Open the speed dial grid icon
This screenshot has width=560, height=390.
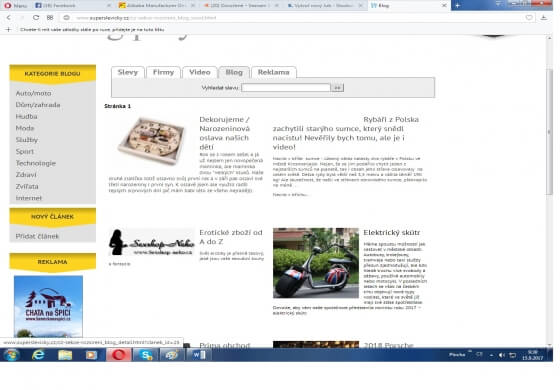click(50, 17)
